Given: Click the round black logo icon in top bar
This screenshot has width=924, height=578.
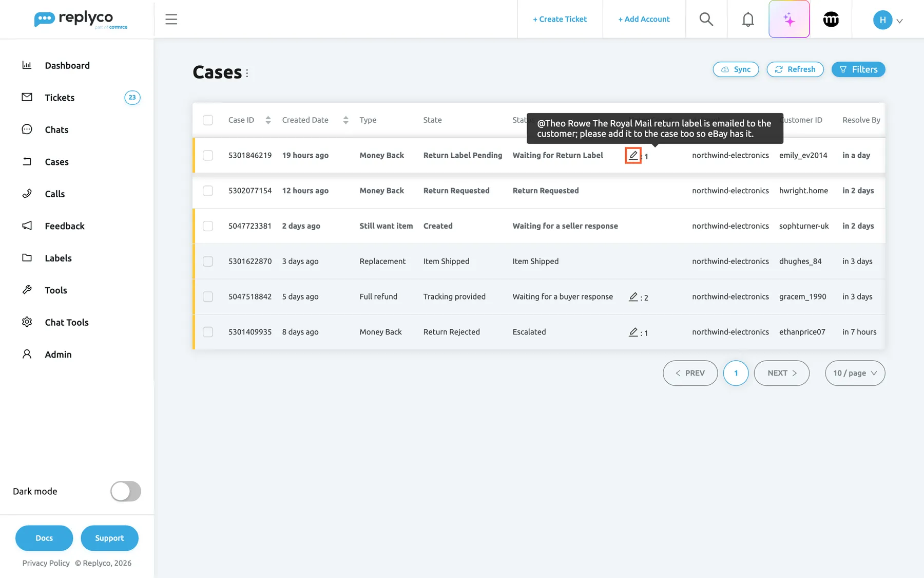Looking at the screenshot, I should (x=831, y=20).
